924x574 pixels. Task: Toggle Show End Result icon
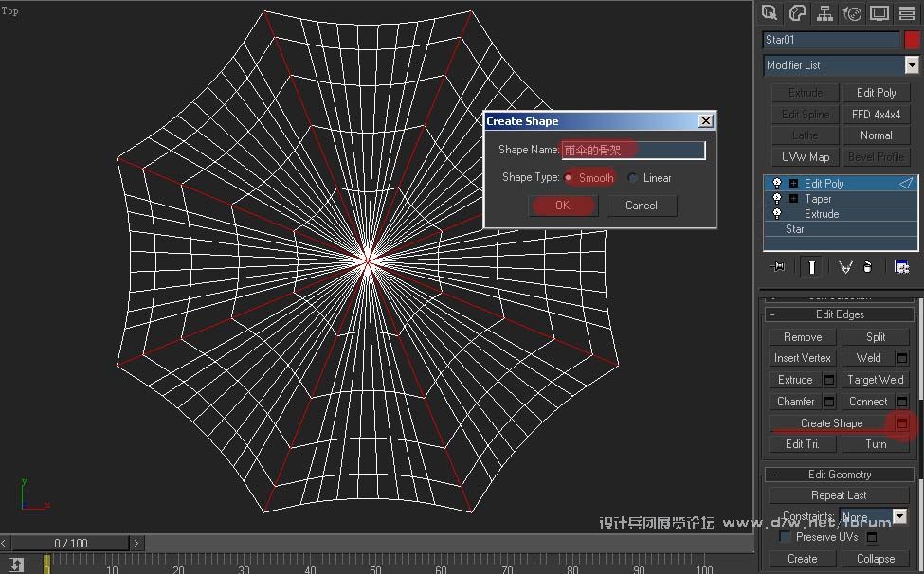coord(811,267)
